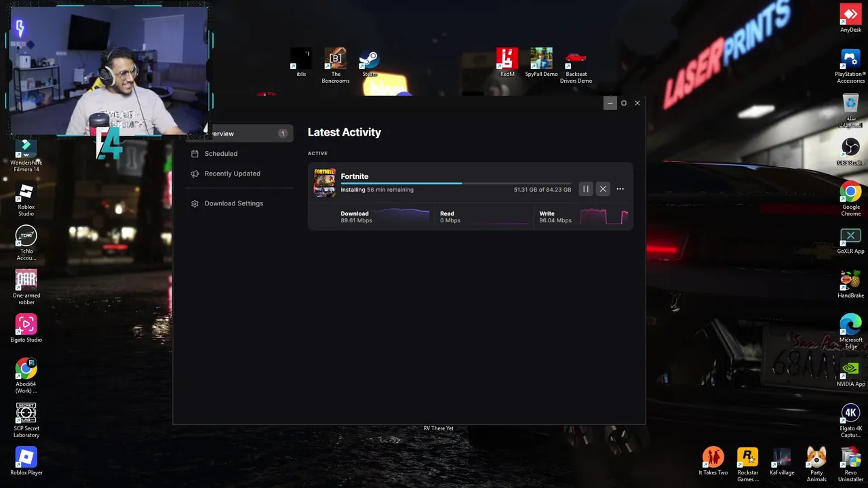The width and height of the screenshot is (868, 488).
Task: Open RedM desktop icon
Action: (x=507, y=63)
